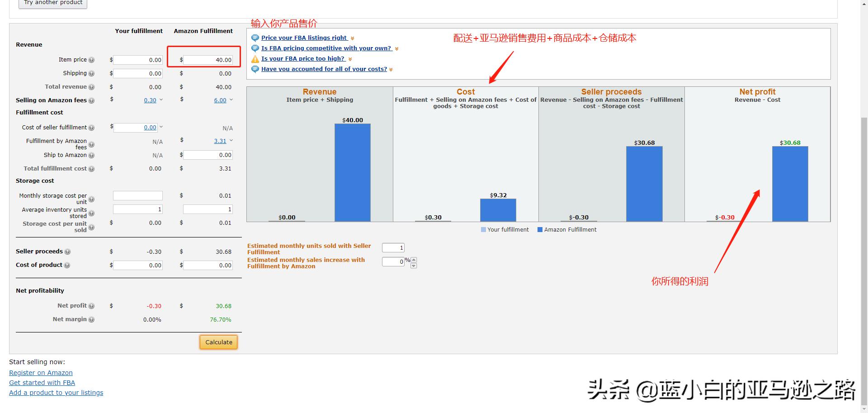Image resolution: width=868 pixels, height=413 pixels.
Task: Expand the Fulfillment by Amazon fees $3.31 details
Action: 231,141
